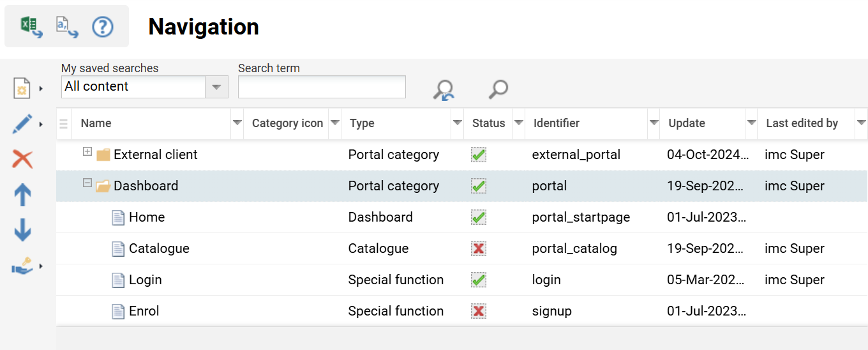Open the Status column filter dropdown
The width and height of the screenshot is (868, 350).
pyautogui.click(x=518, y=123)
